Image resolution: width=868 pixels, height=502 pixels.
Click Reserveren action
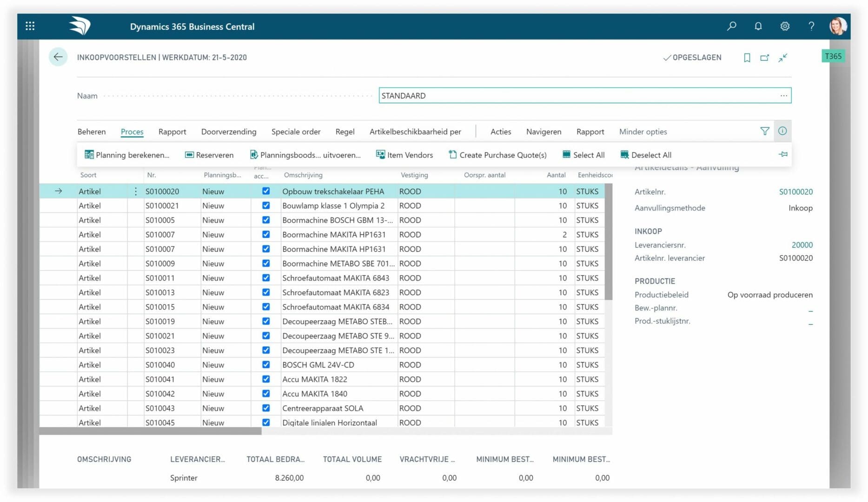coord(209,155)
